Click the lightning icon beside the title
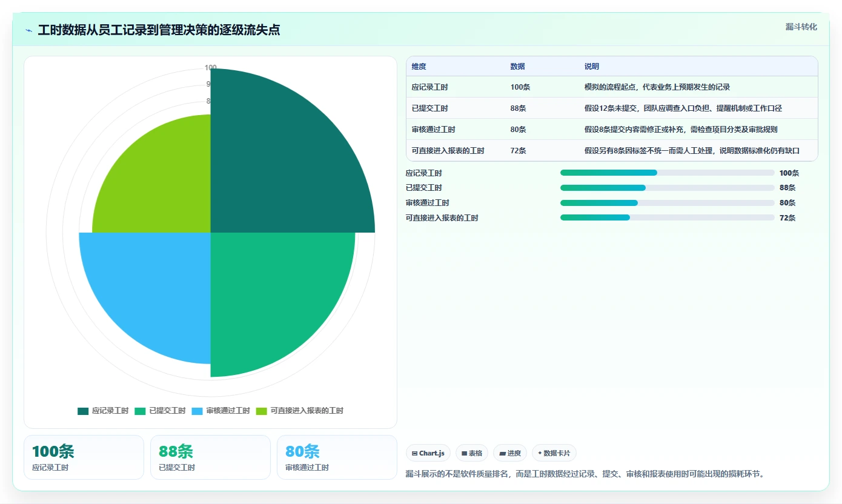This screenshot has height=504, width=842. (29, 30)
